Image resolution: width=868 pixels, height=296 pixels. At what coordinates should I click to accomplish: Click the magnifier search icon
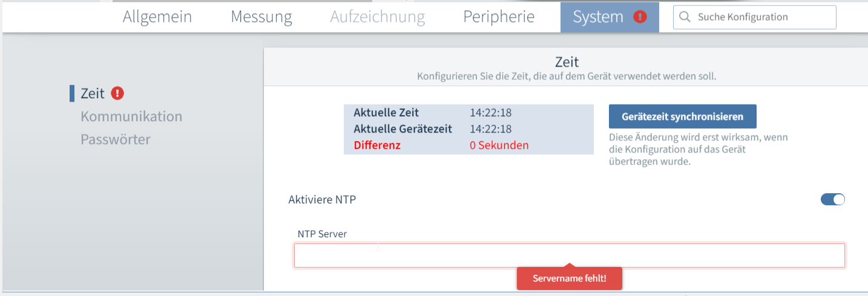coord(685,18)
